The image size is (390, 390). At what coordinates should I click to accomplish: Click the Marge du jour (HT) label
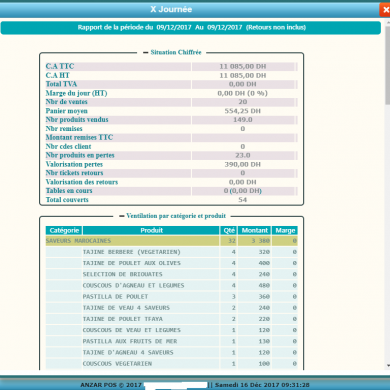(x=76, y=93)
